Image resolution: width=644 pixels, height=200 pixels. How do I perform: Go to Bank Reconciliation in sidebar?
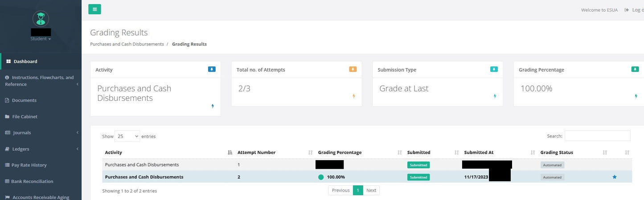(x=32, y=181)
